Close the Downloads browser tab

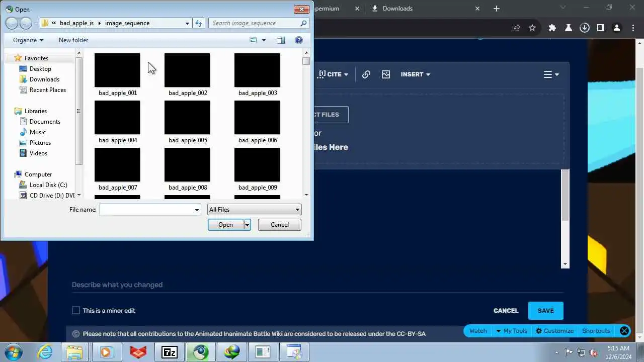pos(477,9)
